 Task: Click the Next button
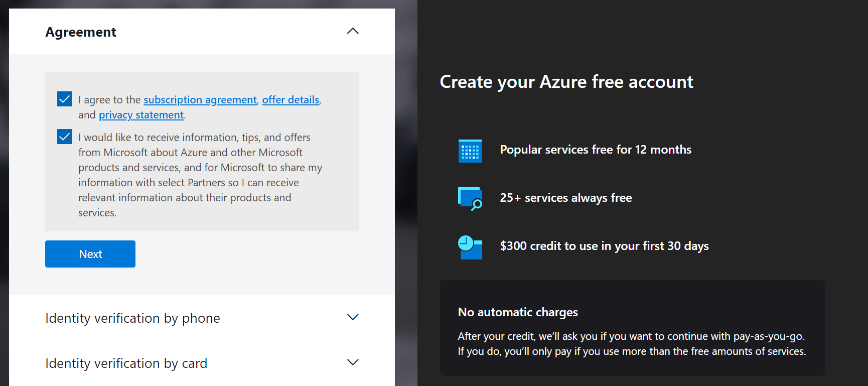coord(90,254)
